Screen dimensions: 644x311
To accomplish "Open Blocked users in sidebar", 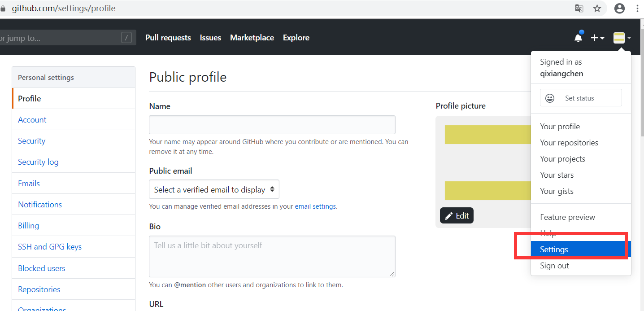I will click(x=74, y=268).
